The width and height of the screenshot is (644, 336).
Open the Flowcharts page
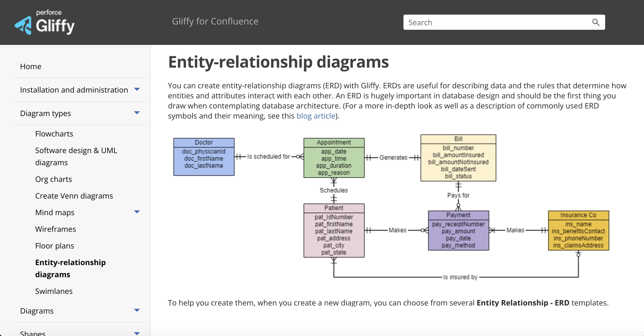coord(54,134)
